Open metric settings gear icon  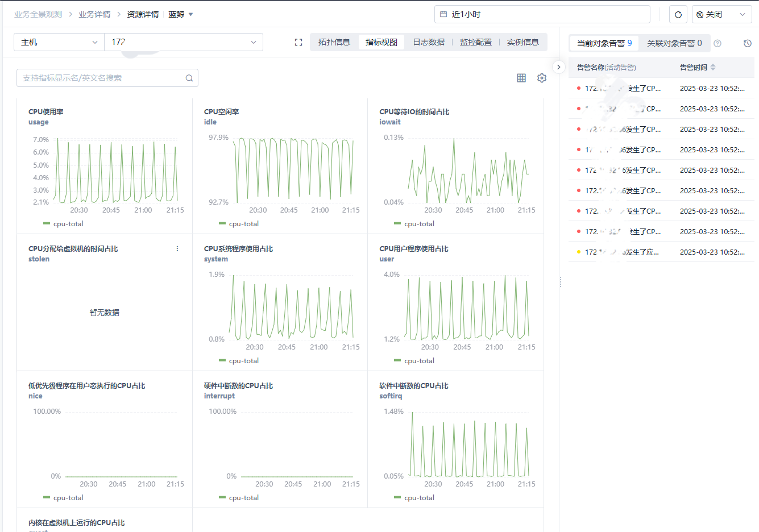pyautogui.click(x=542, y=78)
